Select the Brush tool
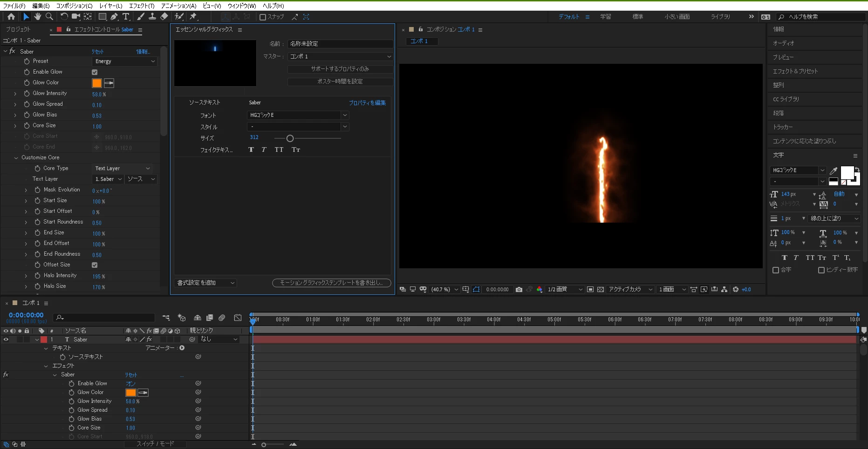This screenshot has height=449, width=868. (140, 17)
